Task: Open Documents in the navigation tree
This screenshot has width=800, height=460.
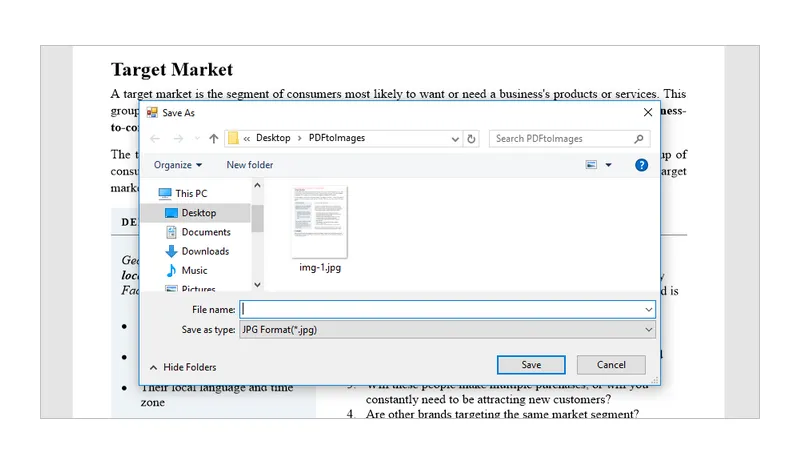Action: tap(206, 233)
